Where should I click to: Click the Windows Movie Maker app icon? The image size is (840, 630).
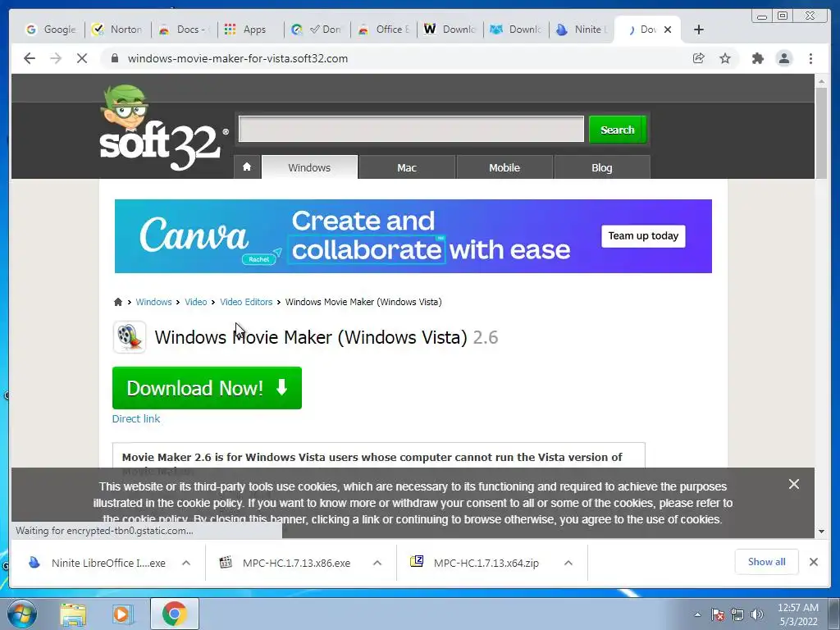(x=129, y=337)
